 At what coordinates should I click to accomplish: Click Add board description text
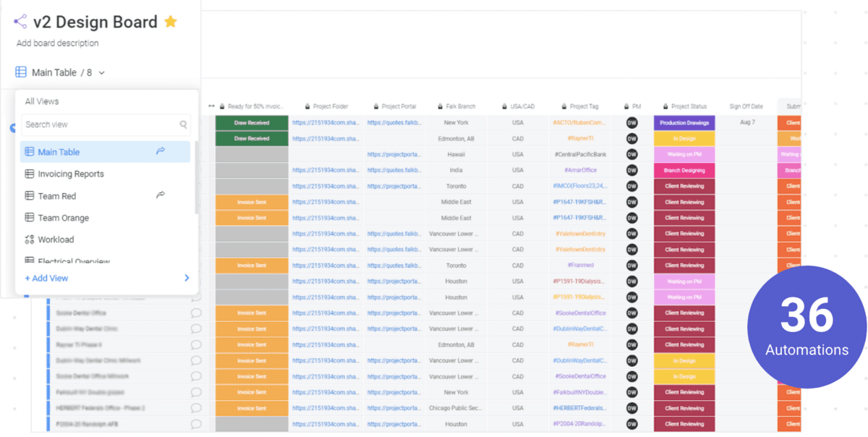[58, 43]
